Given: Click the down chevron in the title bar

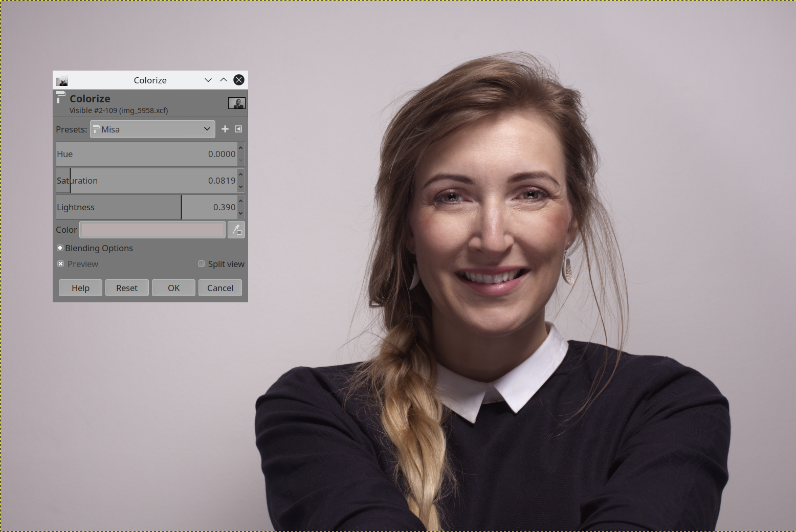Looking at the screenshot, I should tap(208, 80).
